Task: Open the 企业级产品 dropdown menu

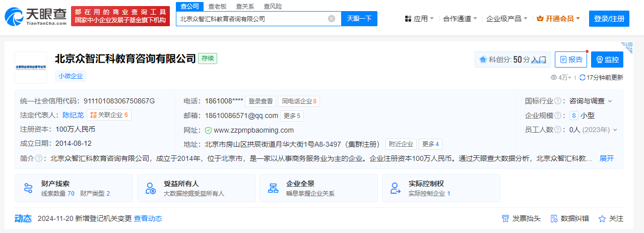Action: [507, 19]
